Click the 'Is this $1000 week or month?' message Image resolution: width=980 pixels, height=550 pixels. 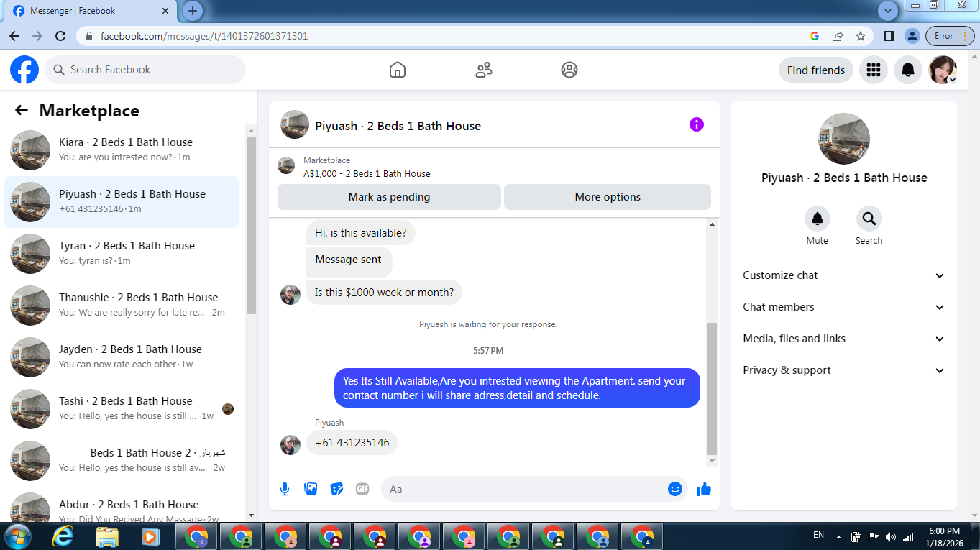(384, 293)
